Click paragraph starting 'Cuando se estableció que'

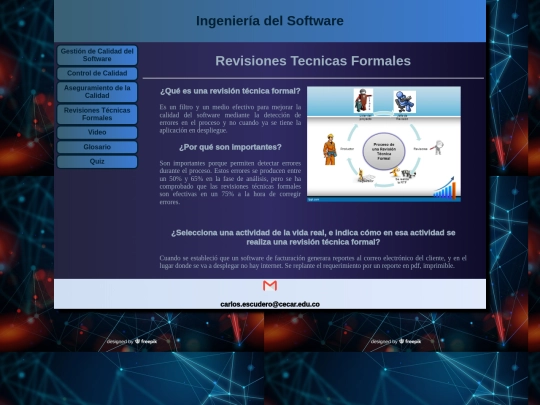(x=313, y=262)
